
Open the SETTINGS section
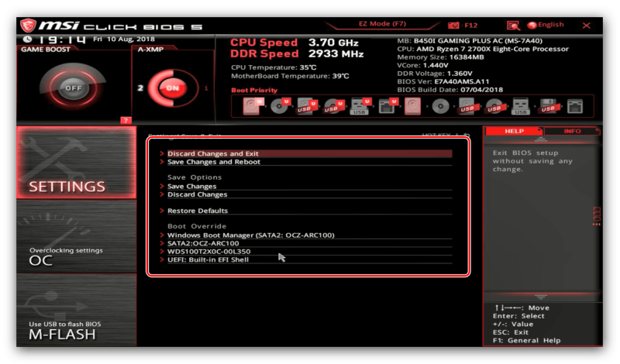click(x=76, y=163)
